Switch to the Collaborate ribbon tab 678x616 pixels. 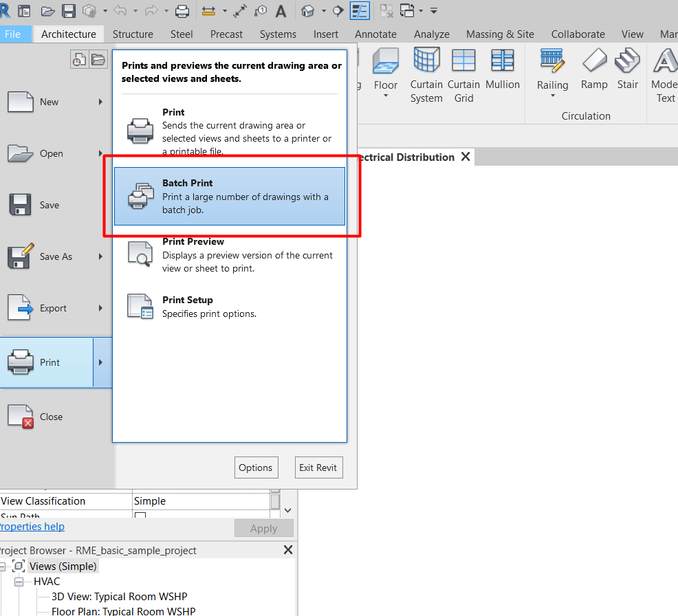click(578, 34)
